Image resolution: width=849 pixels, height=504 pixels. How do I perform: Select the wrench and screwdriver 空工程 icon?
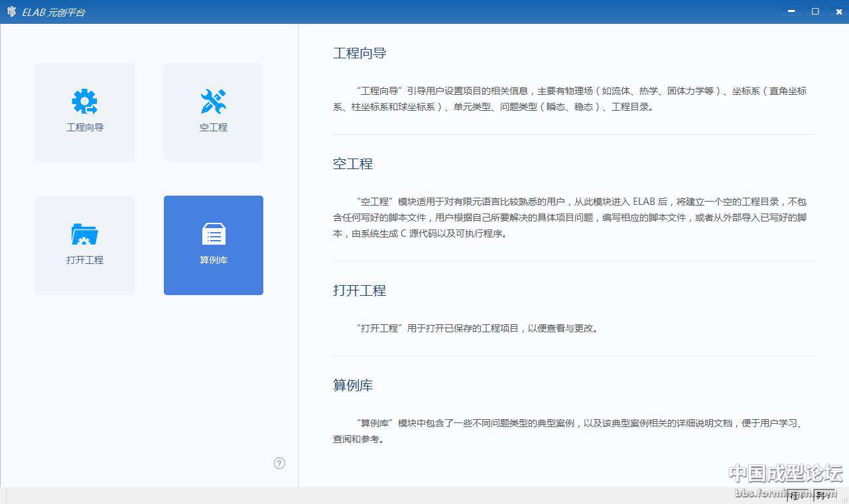coord(214,101)
